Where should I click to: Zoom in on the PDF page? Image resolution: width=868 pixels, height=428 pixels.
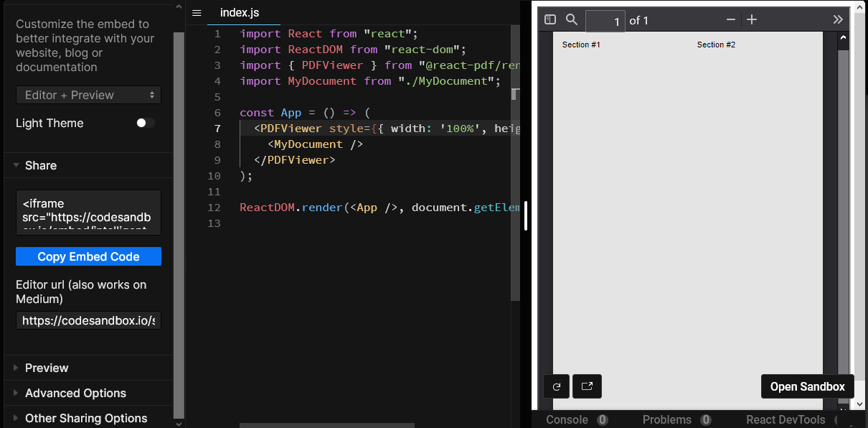751,19
